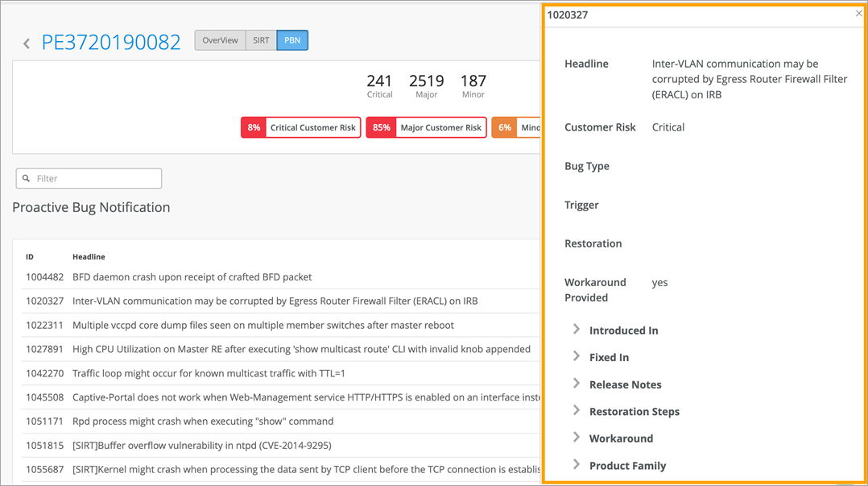Expand the Workaround section chevron
This screenshot has width=868, height=486.
click(x=577, y=438)
